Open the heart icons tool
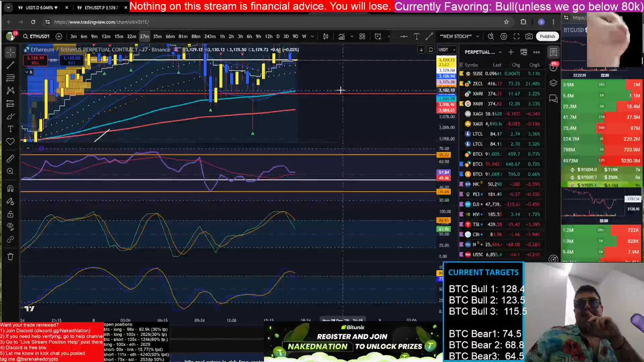Viewport: 644px width, 362px height. (10, 142)
